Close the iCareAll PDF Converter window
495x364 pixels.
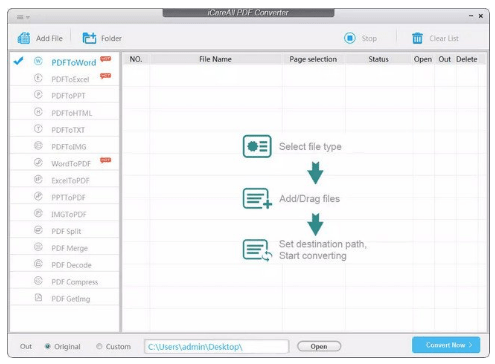[481, 16]
